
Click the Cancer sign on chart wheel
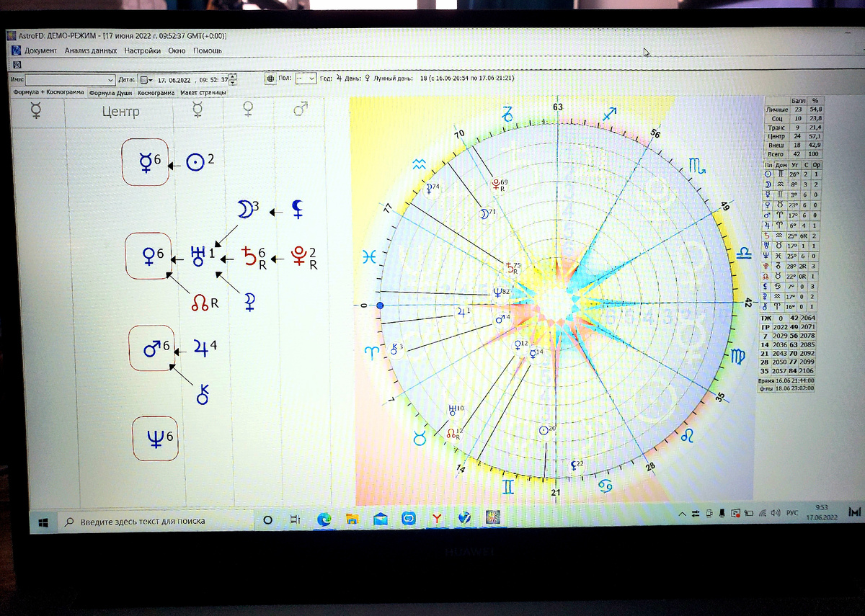coord(607,488)
